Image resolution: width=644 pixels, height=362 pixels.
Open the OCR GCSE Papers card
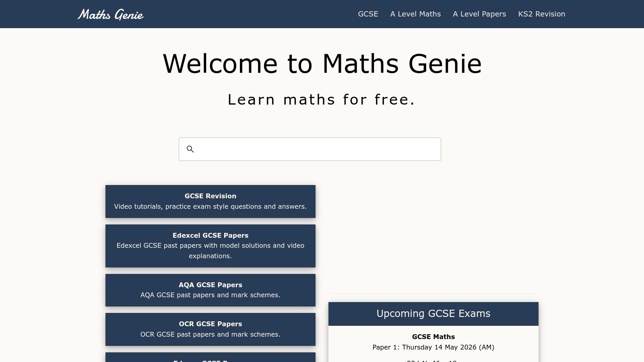[x=211, y=329]
